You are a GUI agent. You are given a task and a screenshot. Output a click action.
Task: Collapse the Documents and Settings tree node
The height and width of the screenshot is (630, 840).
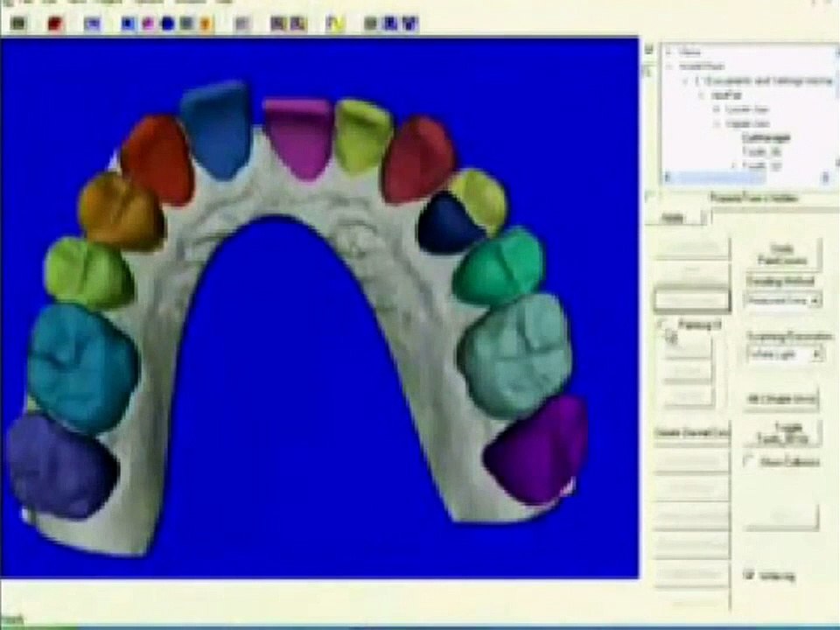click(x=686, y=80)
